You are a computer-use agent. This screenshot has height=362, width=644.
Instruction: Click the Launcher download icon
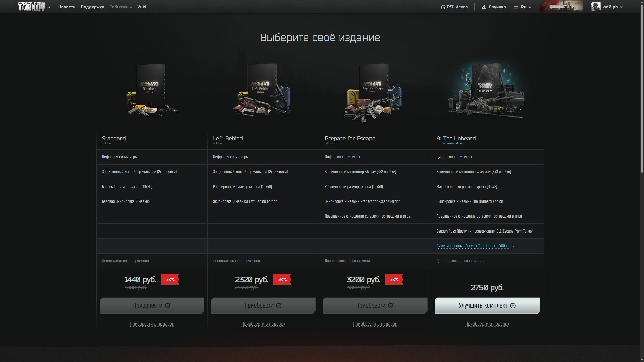484,7
